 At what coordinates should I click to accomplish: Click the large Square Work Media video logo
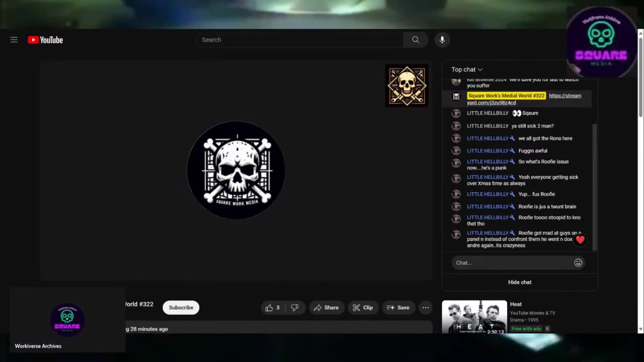click(x=236, y=170)
